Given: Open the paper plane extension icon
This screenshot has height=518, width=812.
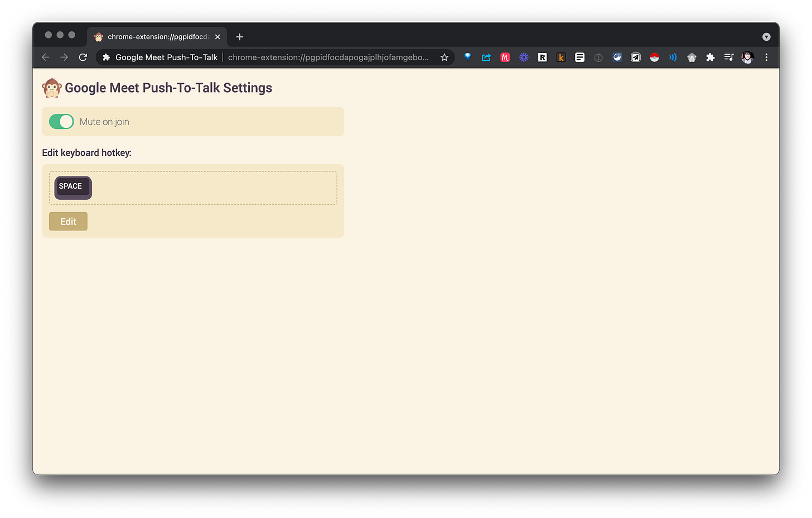Looking at the screenshot, I should click(636, 57).
